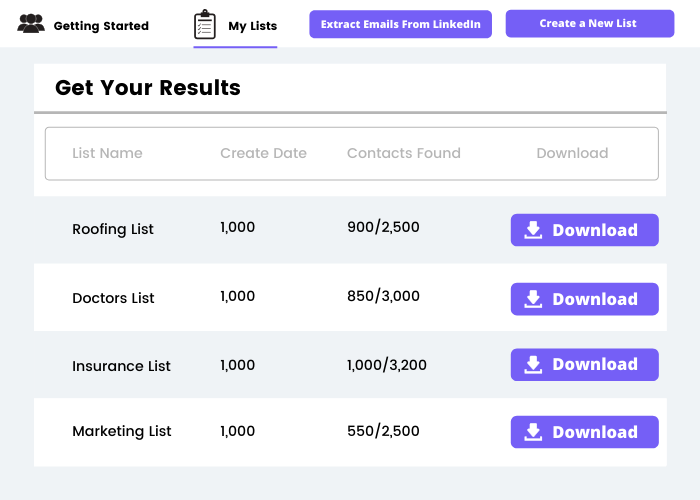Screen dimensions: 700x500
Task: Click download arrow icon for Doctors List
Action: coord(533,299)
